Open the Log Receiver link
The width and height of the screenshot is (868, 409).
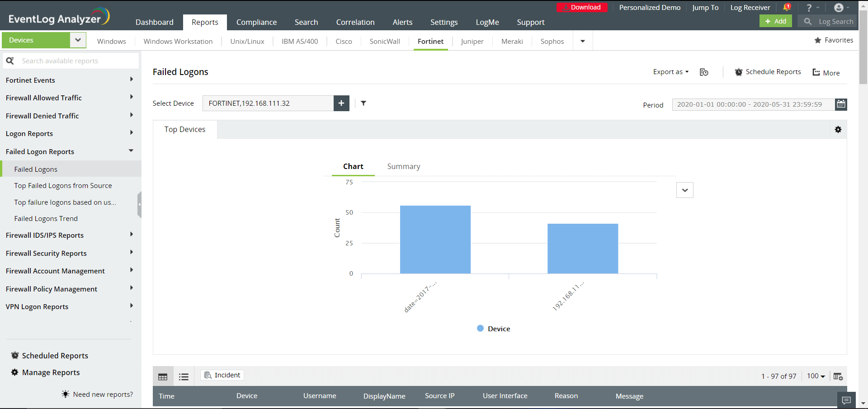pyautogui.click(x=750, y=8)
